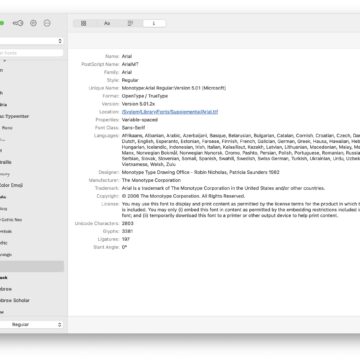Switch to the grid view button
The height and width of the screenshot is (360, 360).
point(84,23)
